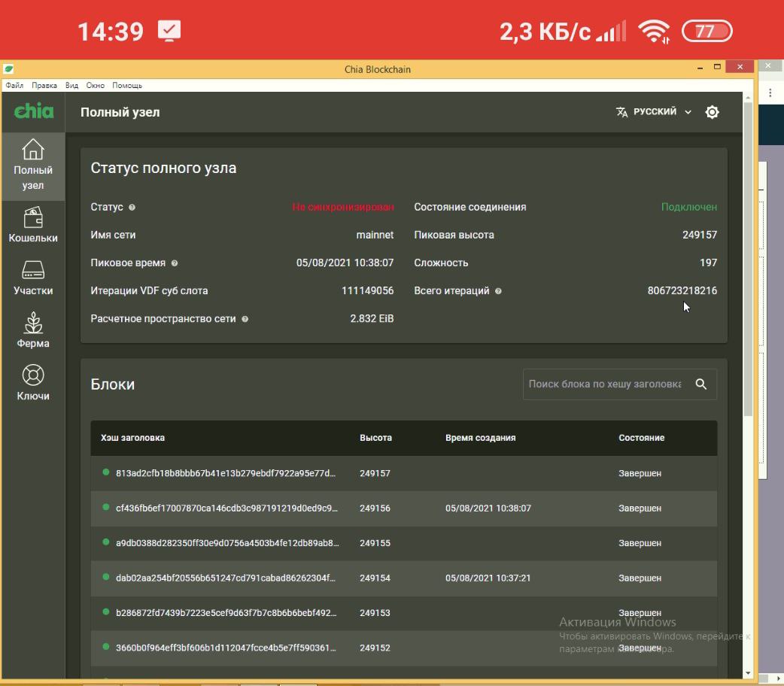Screen dimensions: 784x686
Task: Click height cell 249155
Action: pos(375,544)
